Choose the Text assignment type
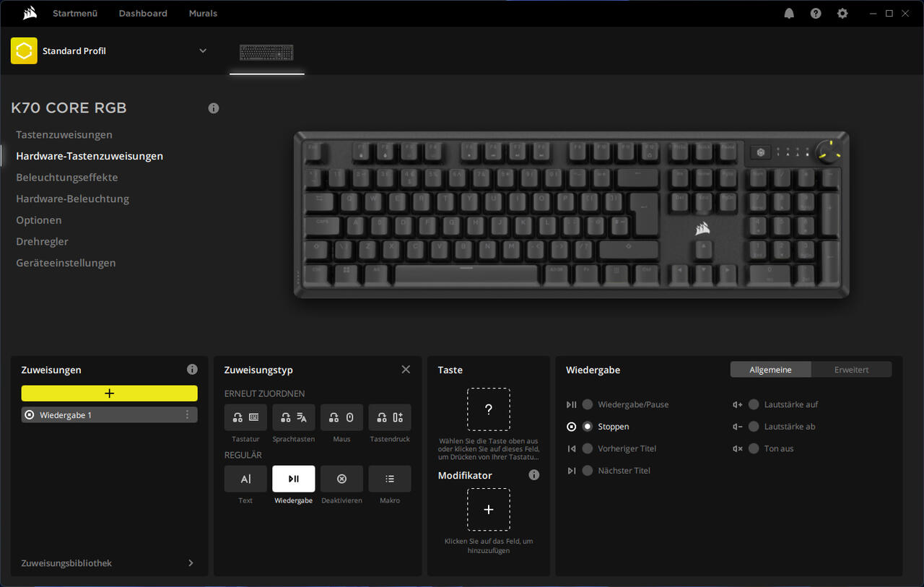Screen dimensions: 924x587 pyautogui.click(x=245, y=479)
